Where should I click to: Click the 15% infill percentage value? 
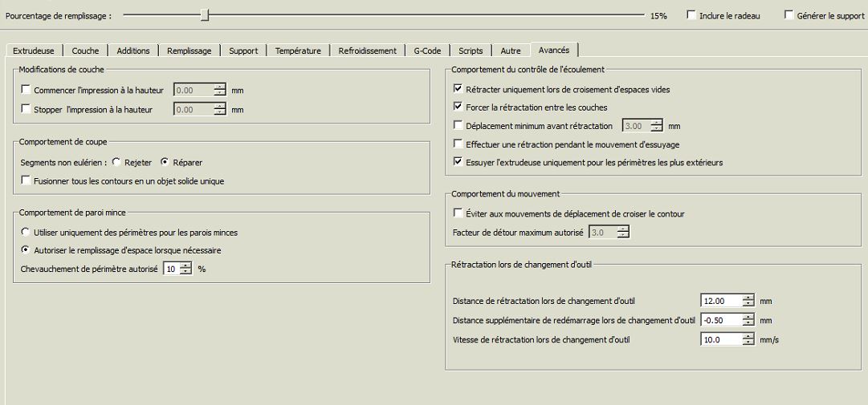click(x=658, y=16)
